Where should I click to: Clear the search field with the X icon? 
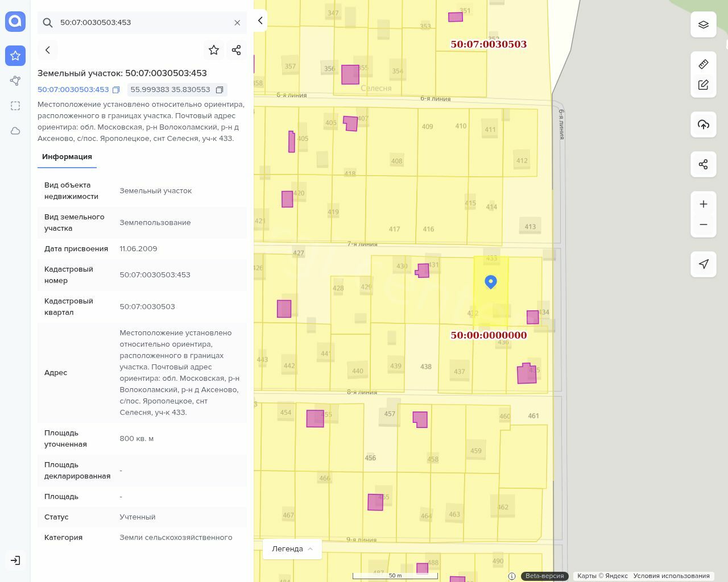[x=237, y=23]
